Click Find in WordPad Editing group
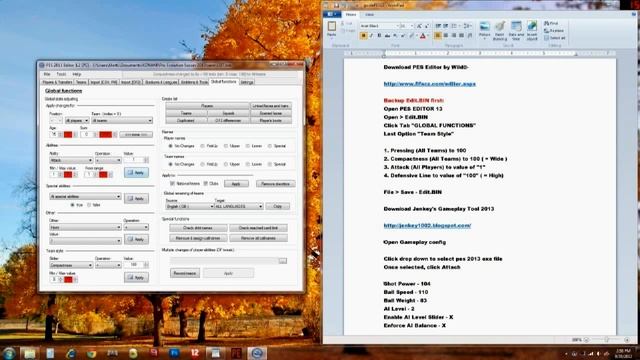Viewport: 640px width, 360px height. 551,24
